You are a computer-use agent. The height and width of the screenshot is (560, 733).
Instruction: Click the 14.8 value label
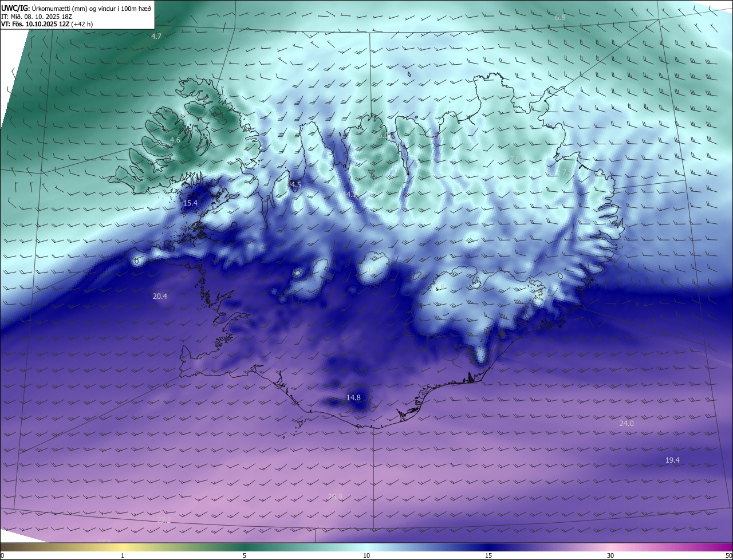353,397
